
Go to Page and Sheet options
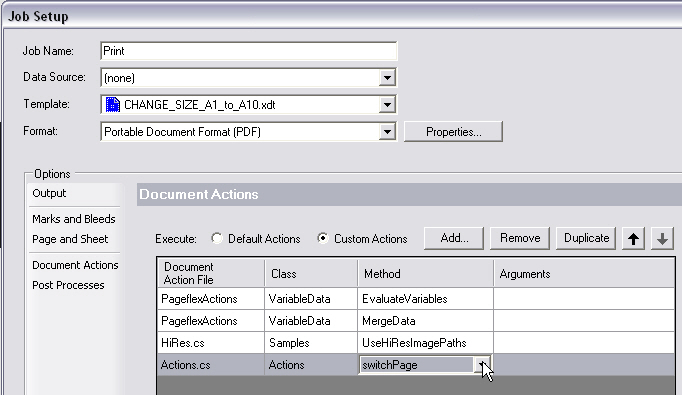70,239
